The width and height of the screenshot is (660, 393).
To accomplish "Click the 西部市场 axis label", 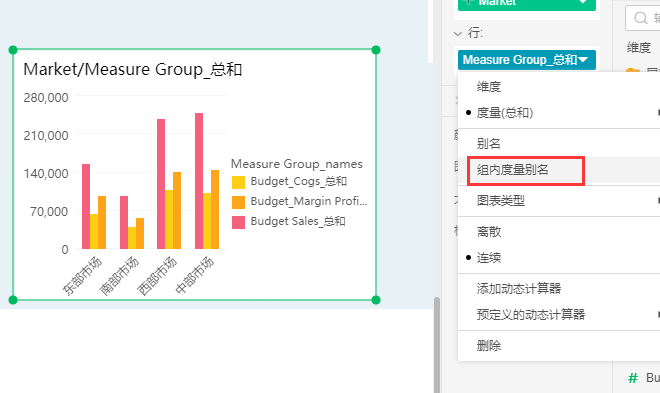I will pos(157,276).
